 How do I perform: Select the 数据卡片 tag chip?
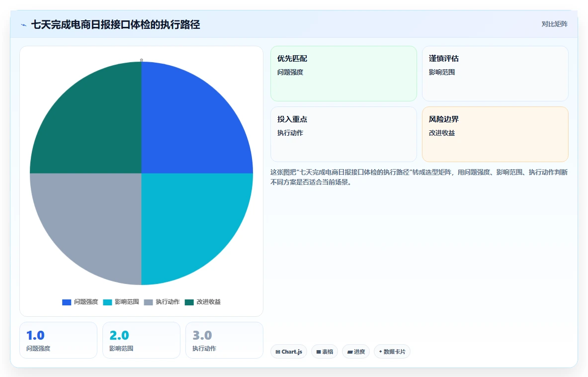click(392, 352)
